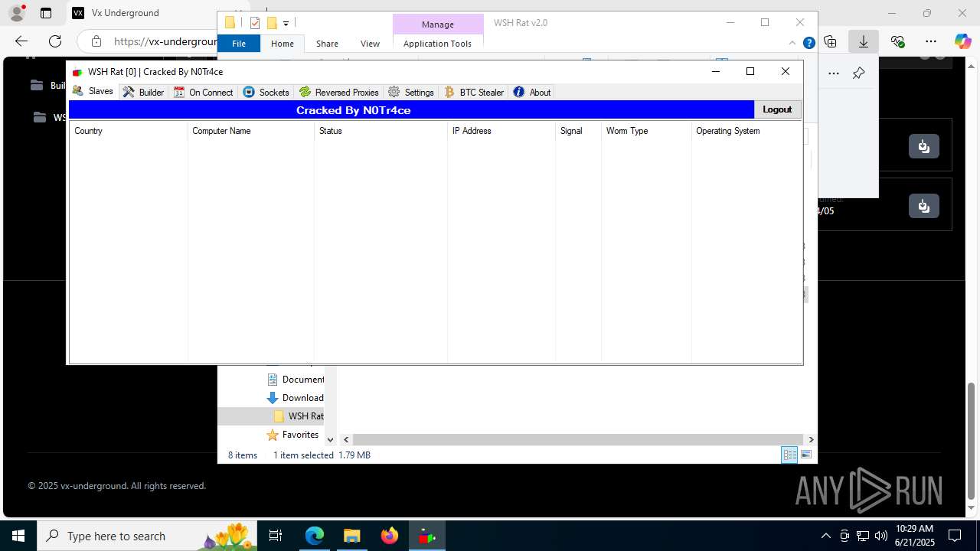
Task: Open File Explorer from the taskbar
Action: 351,536
